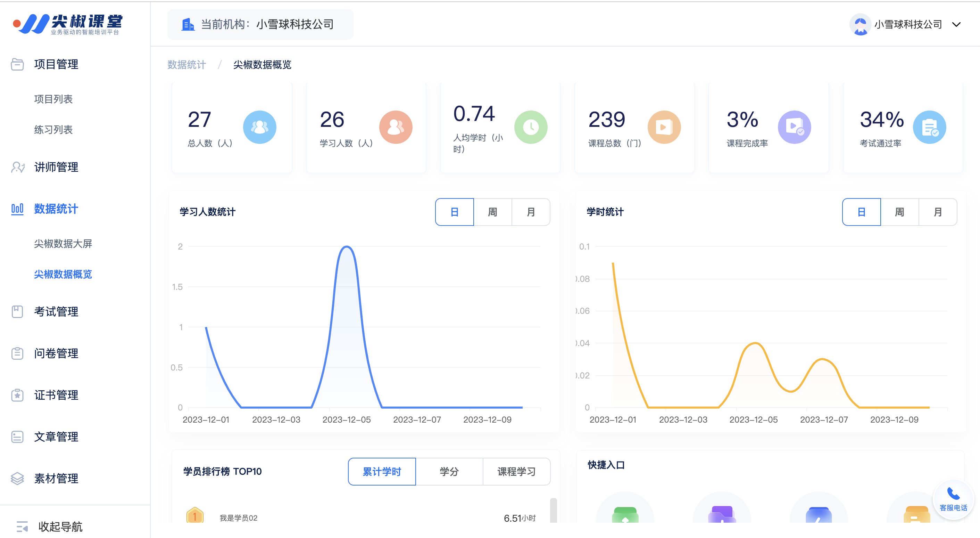
Task: Switch ranking to 学分
Action: (449, 472)
